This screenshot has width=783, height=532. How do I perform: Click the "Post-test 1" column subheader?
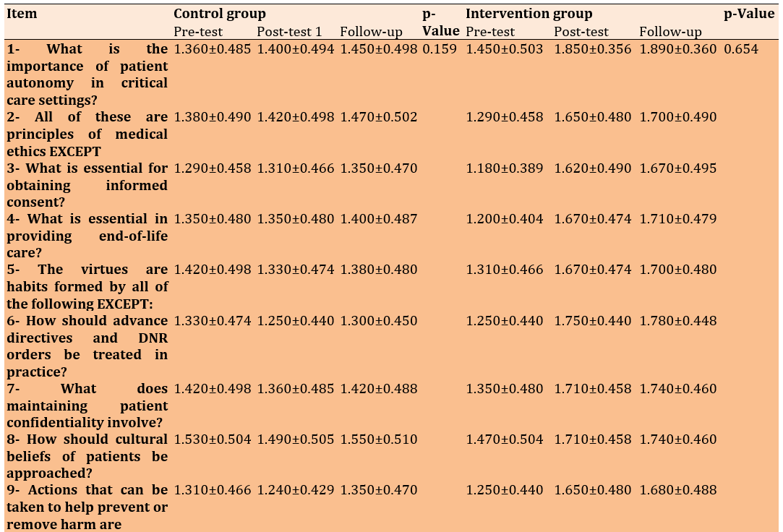coord(289,32)
